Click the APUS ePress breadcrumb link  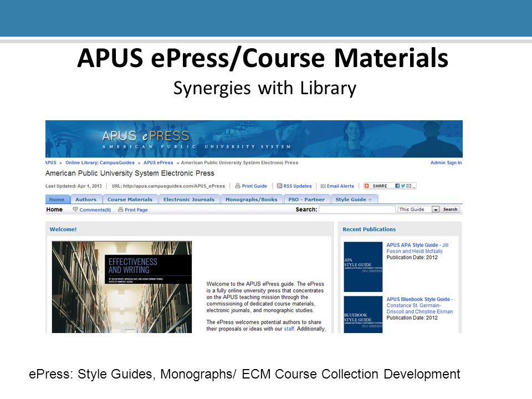point(158,162)
